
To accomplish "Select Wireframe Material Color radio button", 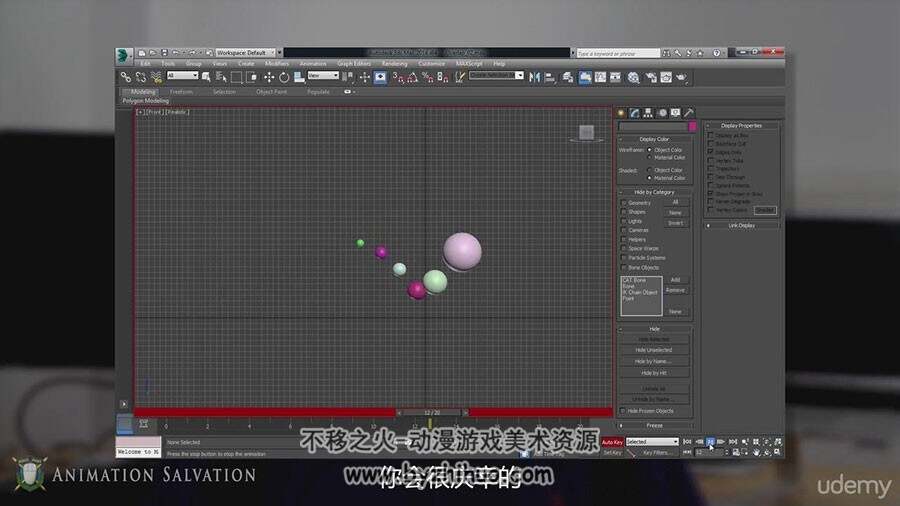I will (650, 157).
